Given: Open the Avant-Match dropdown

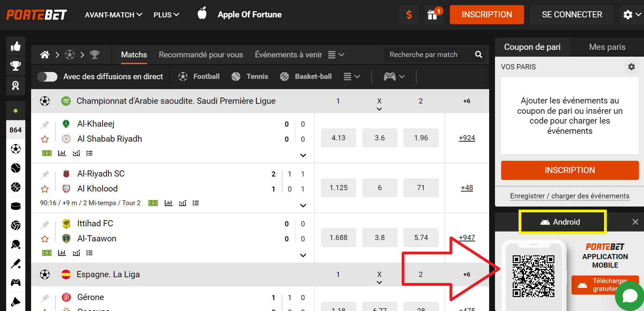Looking at the screenshot, I should (113, 15).
